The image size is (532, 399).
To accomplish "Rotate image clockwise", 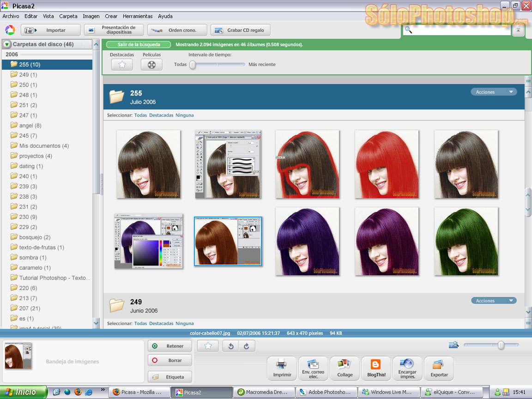I will [x=247, y=346].
